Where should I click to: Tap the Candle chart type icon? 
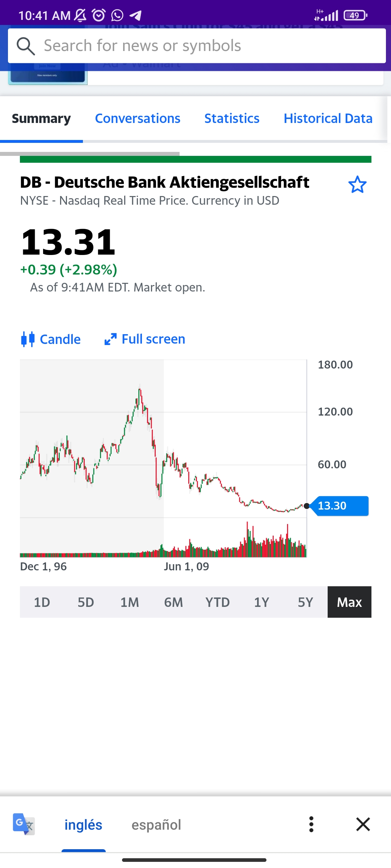pos(28,339)
